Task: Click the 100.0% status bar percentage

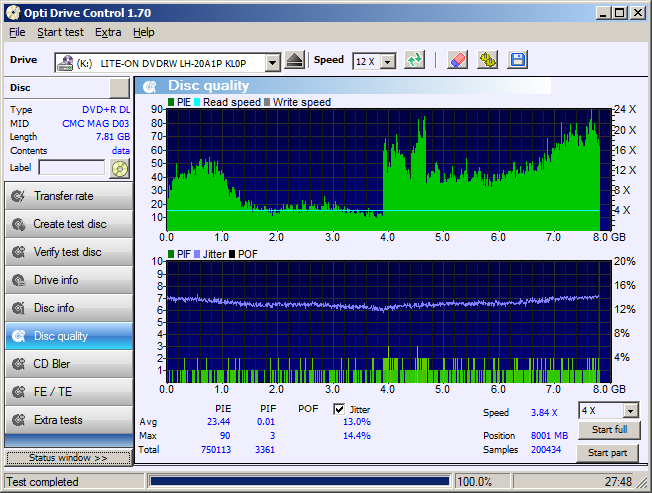Action: [x=474, y=482]
